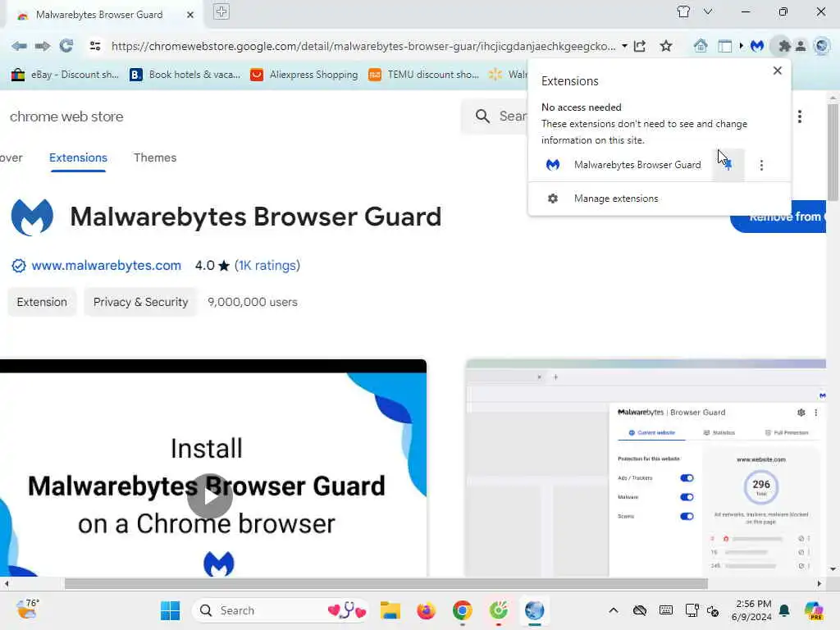
Task: Open the weather widget showing 76°
Action: pyautogui.click(x=26, y=609)
